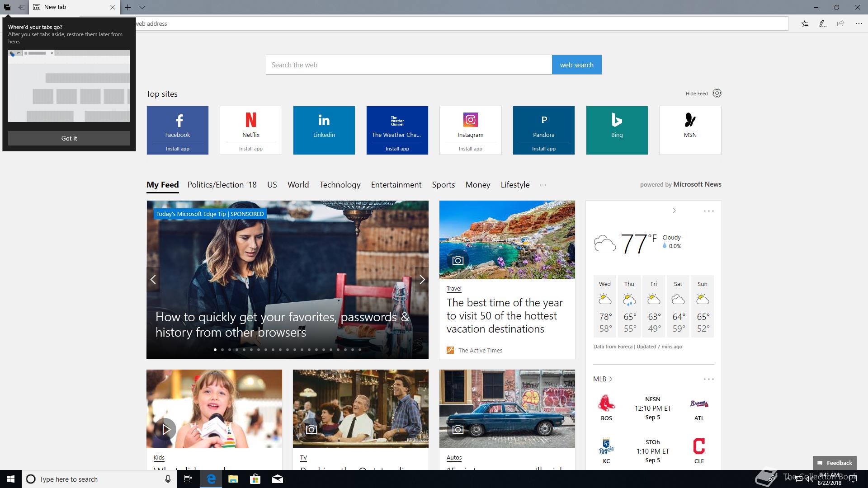Open the tabs you've set aside icon

[7, 7]
